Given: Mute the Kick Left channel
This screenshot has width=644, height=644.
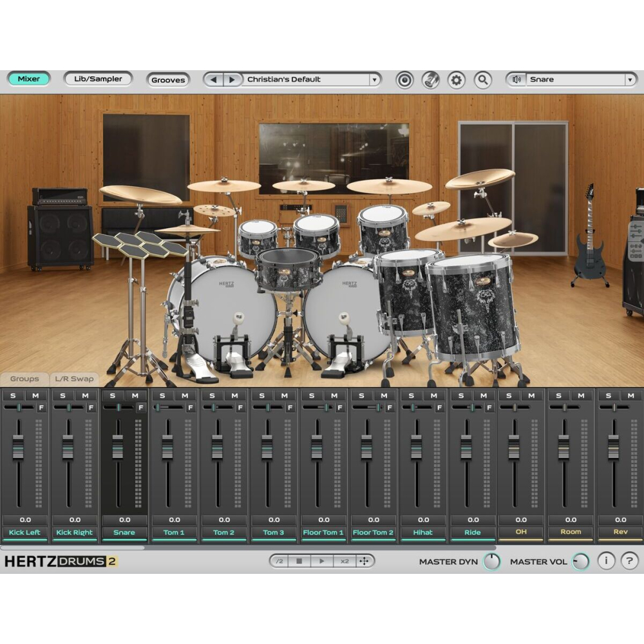Looking at the screenshot, I should [x=34, y=395].
